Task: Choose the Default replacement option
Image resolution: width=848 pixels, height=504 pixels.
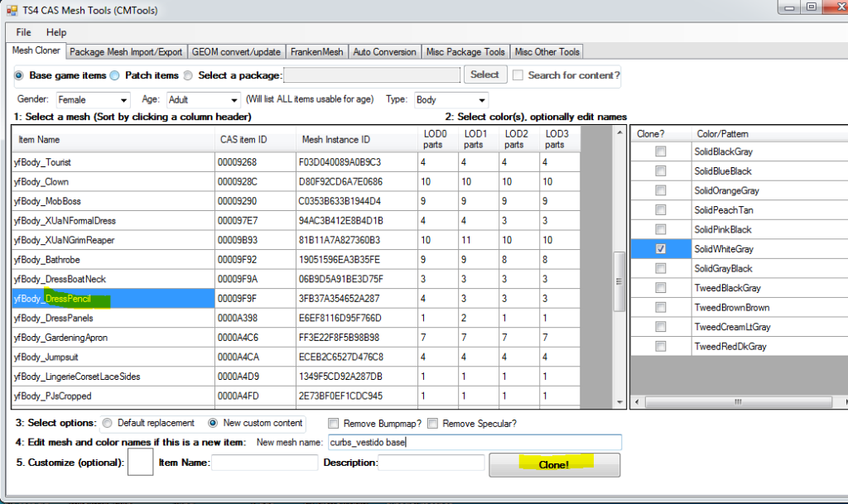Action: click(108, 423)
